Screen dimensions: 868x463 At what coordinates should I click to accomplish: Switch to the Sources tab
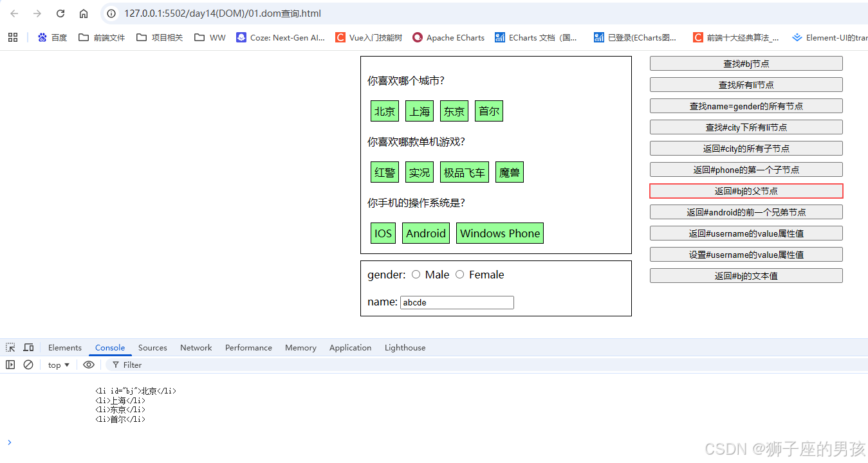tap(152, 347)
